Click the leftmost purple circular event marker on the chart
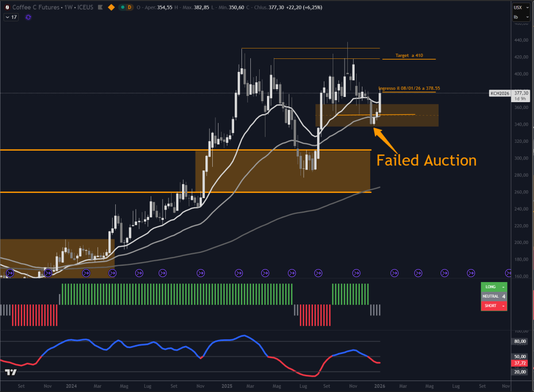 coord(9,273)
